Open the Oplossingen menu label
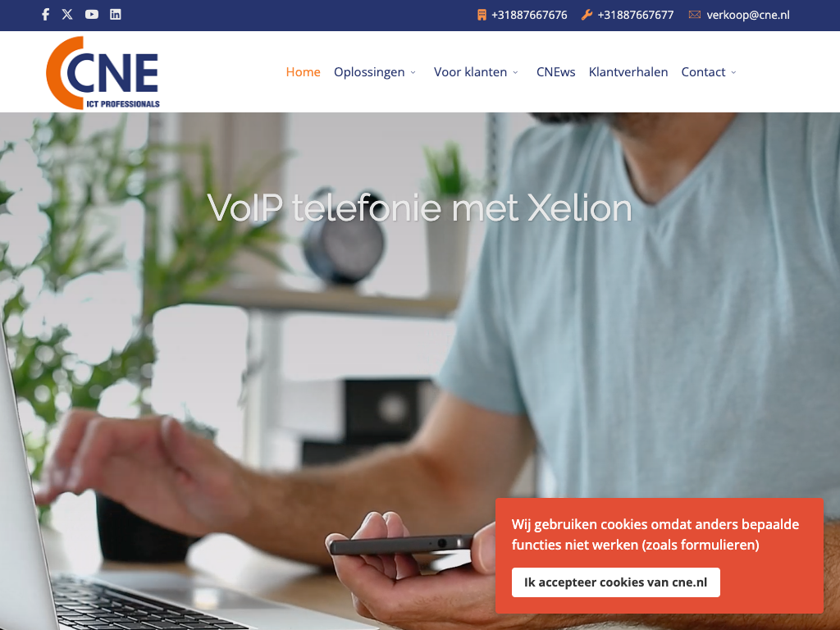The width and height of the screenshot is (840, 630). [x=369, y=72]
